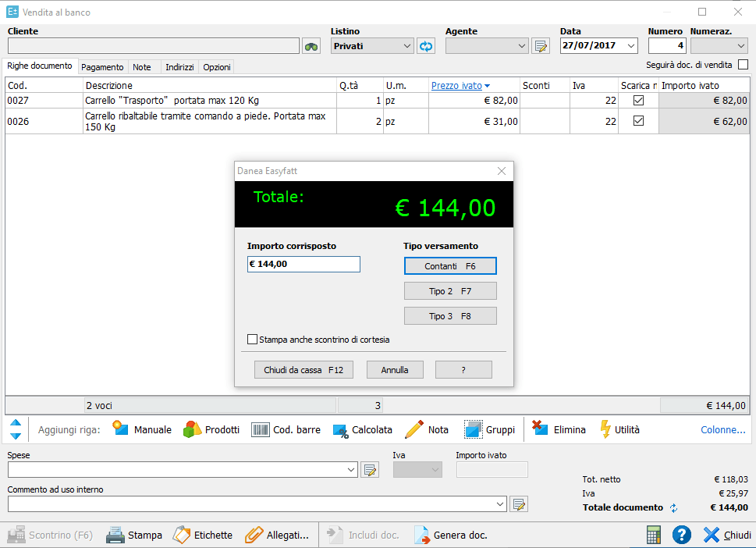Open product catalog via the Prodotti icon

point(192,429)
